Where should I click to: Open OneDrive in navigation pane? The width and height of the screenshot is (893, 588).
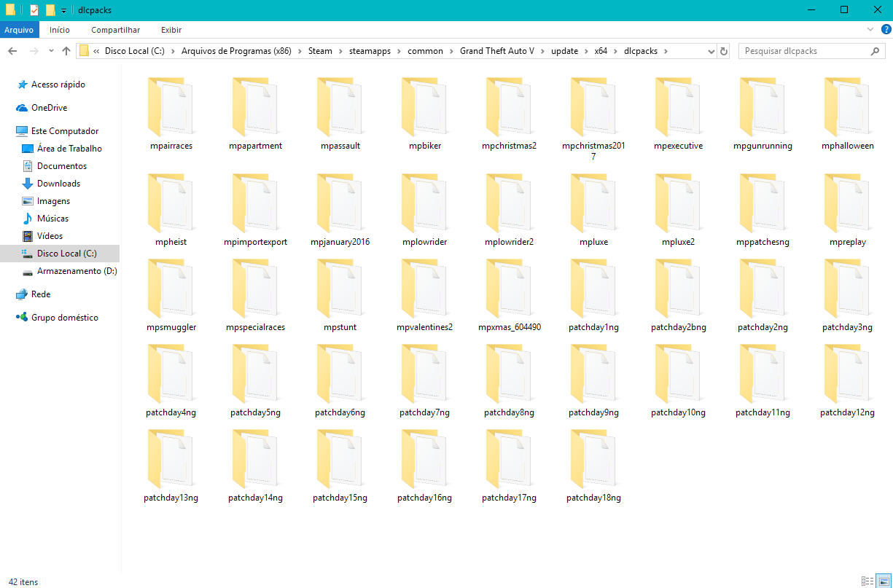point(49,108)
